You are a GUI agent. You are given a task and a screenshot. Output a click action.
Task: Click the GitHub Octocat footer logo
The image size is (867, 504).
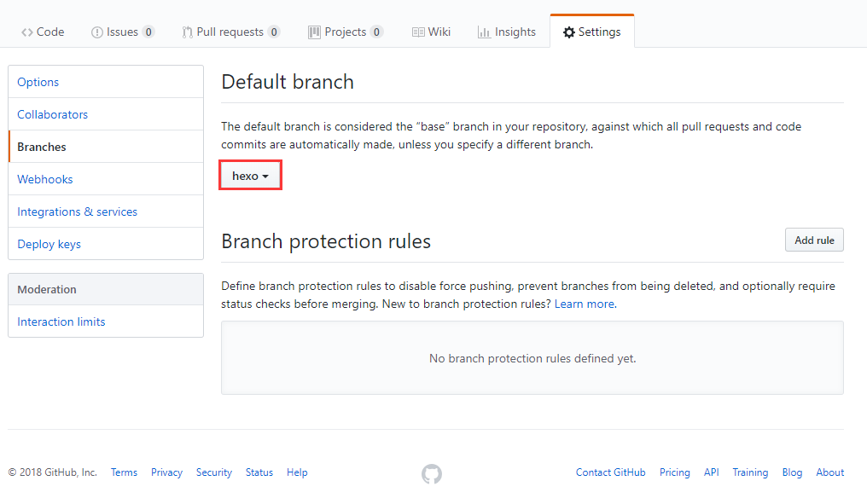[x=432, y=474]
